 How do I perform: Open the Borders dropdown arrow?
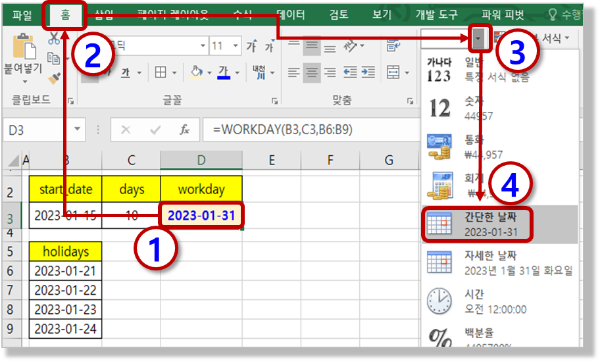[x=174, y=73]
